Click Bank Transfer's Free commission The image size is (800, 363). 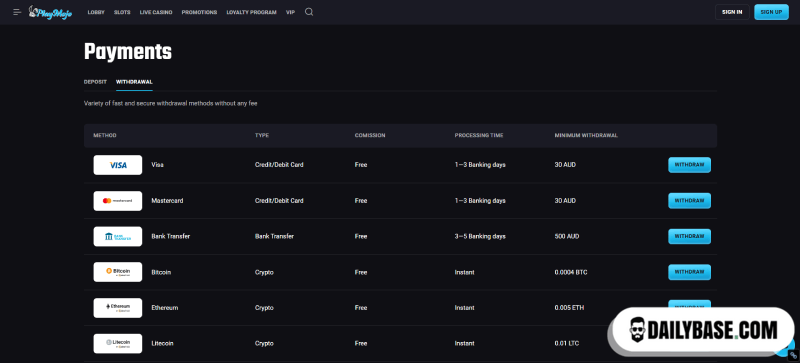point(361,236)
